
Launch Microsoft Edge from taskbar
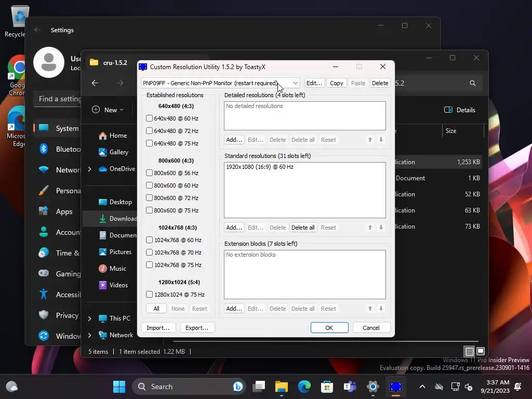304,387
